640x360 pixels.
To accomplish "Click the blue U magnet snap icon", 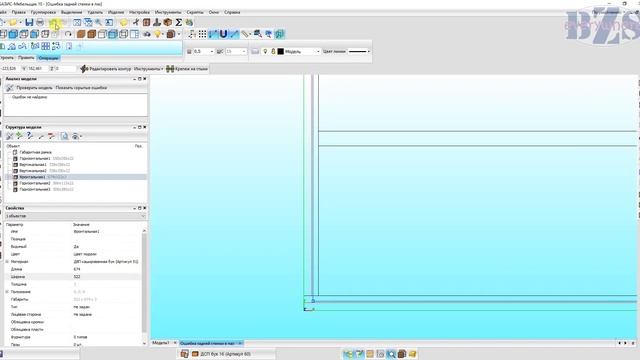I will pos(223,34).
